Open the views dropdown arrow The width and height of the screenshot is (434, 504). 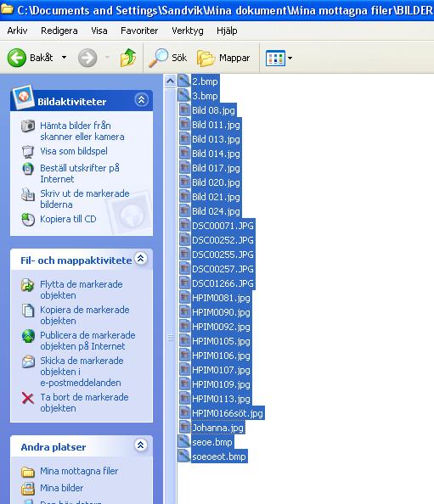pos(290,59)
